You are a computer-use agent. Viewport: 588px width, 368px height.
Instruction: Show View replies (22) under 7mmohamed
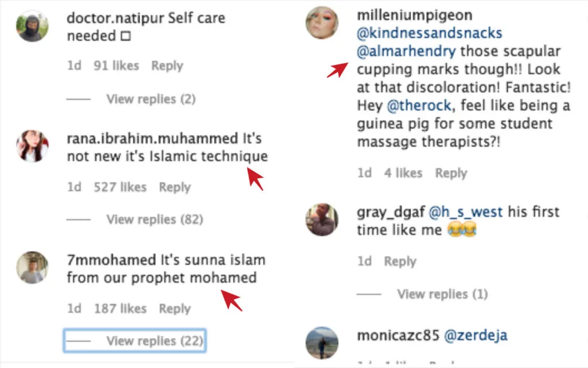154,341
